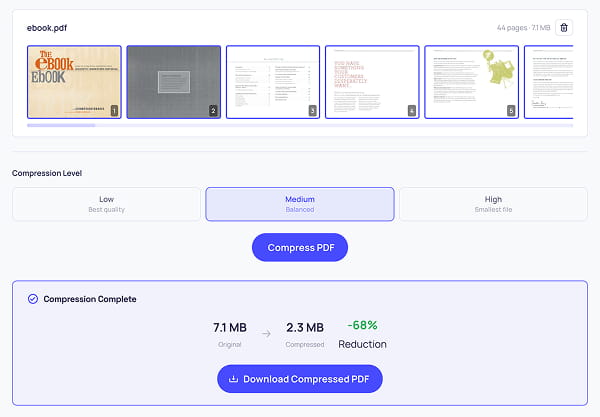Click the Compress PDF button
Screen dimensions: 600x417
point(300,248)
